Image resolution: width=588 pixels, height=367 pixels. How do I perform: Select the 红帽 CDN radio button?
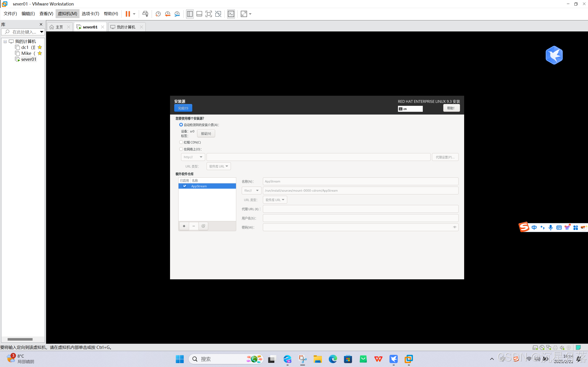181,142
